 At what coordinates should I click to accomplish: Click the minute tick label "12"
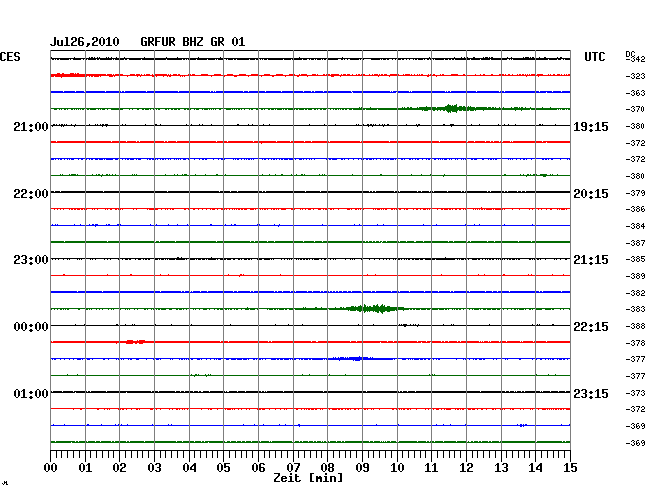(466, 467)
